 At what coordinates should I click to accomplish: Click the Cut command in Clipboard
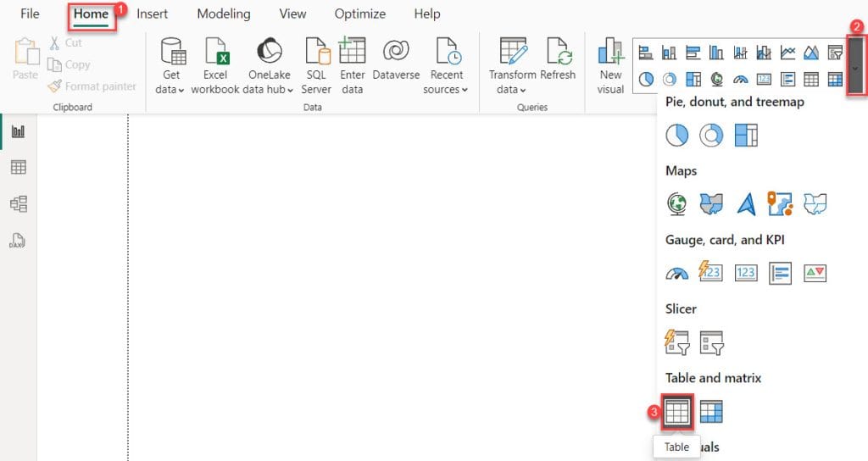point(66,42)
